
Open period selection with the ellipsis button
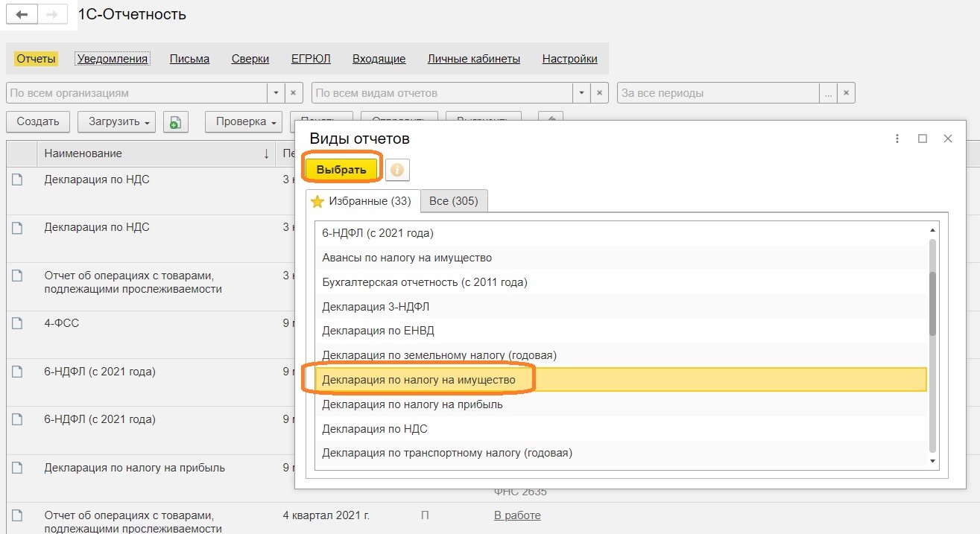tap(829, 93)
